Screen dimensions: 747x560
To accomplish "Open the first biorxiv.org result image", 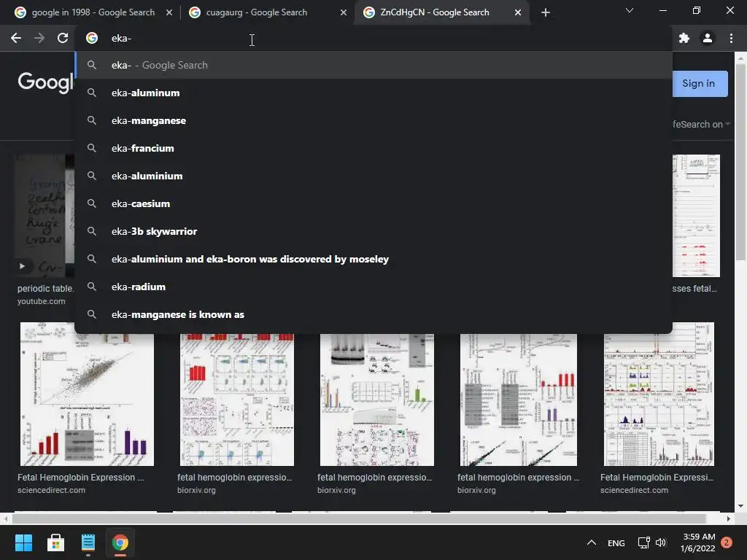I will pos(237,400).
